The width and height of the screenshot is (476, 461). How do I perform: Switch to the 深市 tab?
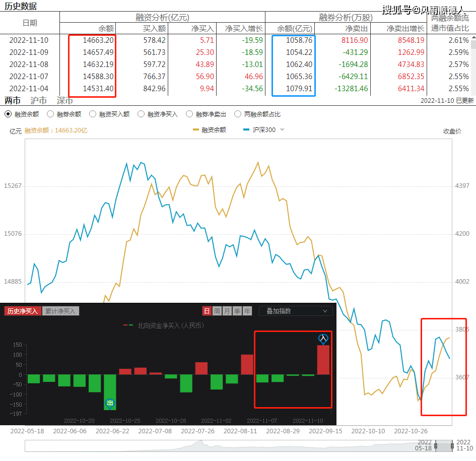[x=65, y=101]
